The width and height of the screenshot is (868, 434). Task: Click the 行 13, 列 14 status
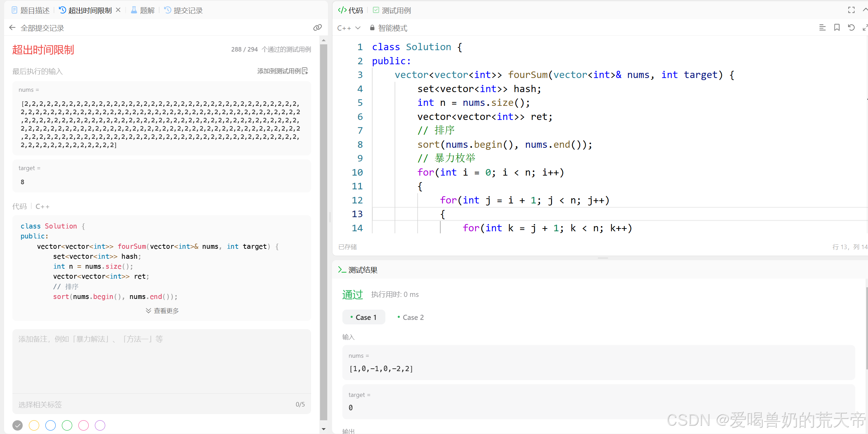849,247
